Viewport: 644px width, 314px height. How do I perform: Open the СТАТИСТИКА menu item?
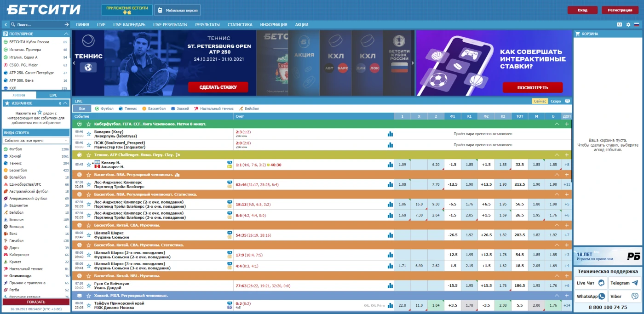click(x=240, y=25)
